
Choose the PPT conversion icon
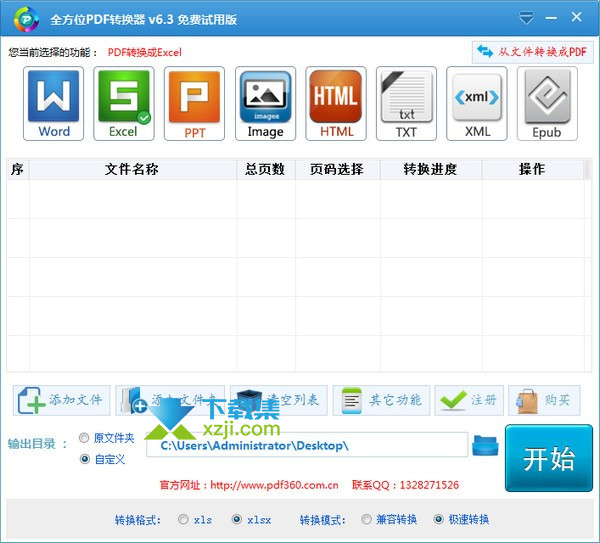click(x=194, y=103)
